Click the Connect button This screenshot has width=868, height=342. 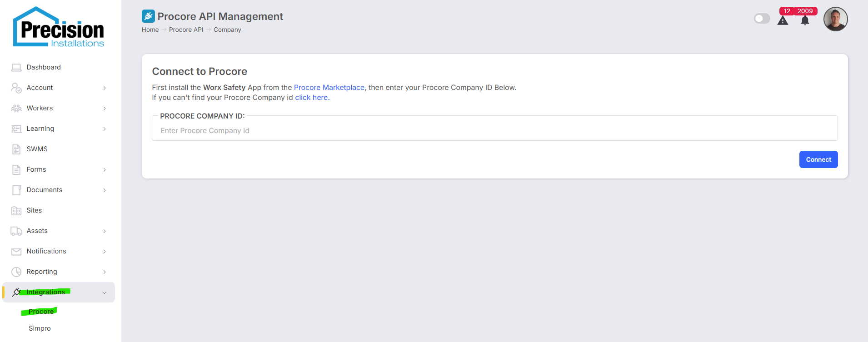[x=818, y=159]
